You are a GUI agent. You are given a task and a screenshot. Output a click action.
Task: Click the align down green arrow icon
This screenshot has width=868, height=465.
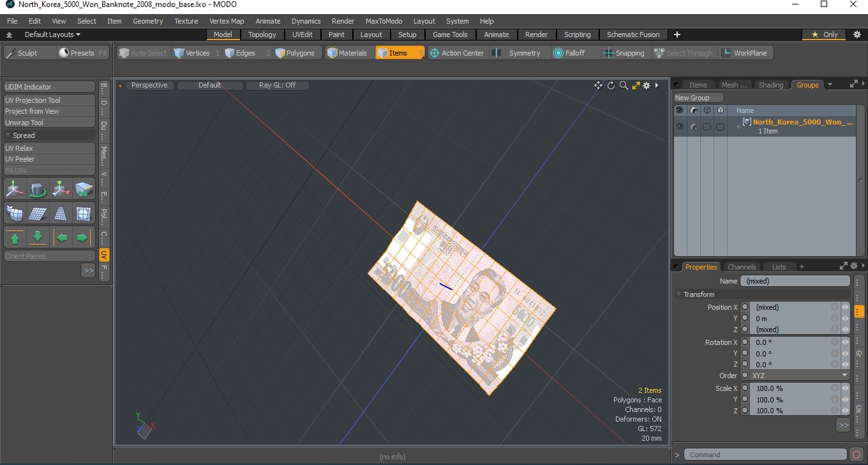pos(38,238)
